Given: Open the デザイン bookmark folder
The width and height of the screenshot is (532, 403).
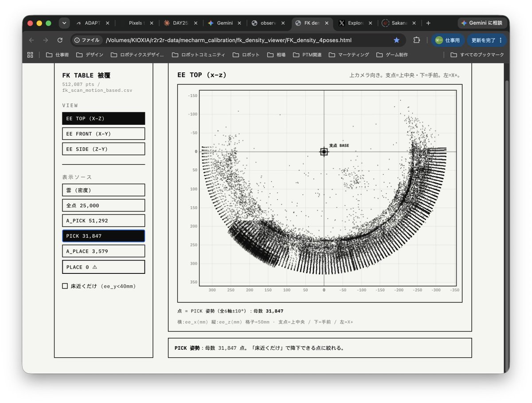Looking at the screenshot, I should (90, 55).
